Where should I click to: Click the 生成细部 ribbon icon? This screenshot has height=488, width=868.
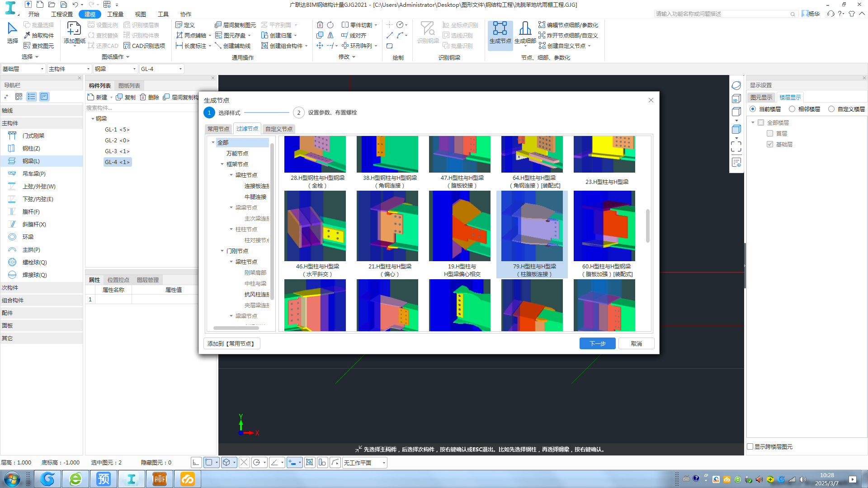(525, 33)
